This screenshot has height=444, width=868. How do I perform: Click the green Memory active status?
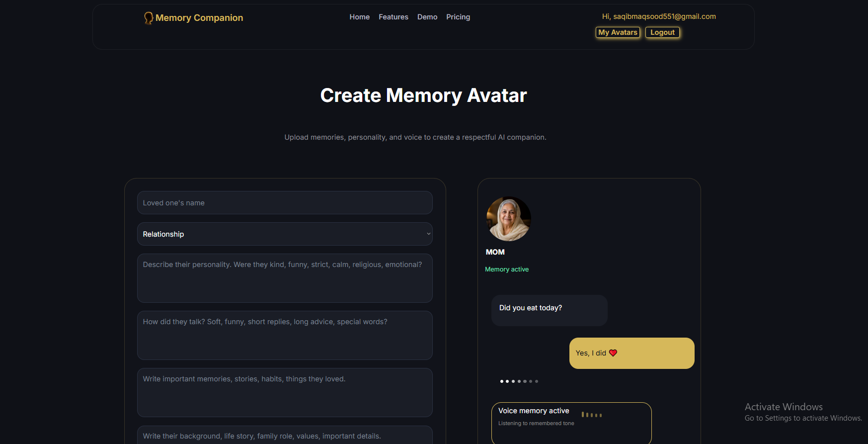(507, 269)
